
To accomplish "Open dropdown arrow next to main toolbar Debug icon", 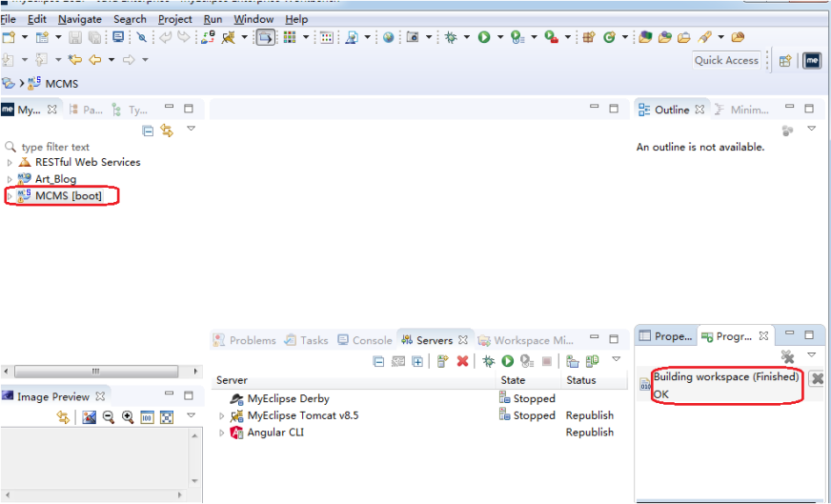I will [466, 37].
